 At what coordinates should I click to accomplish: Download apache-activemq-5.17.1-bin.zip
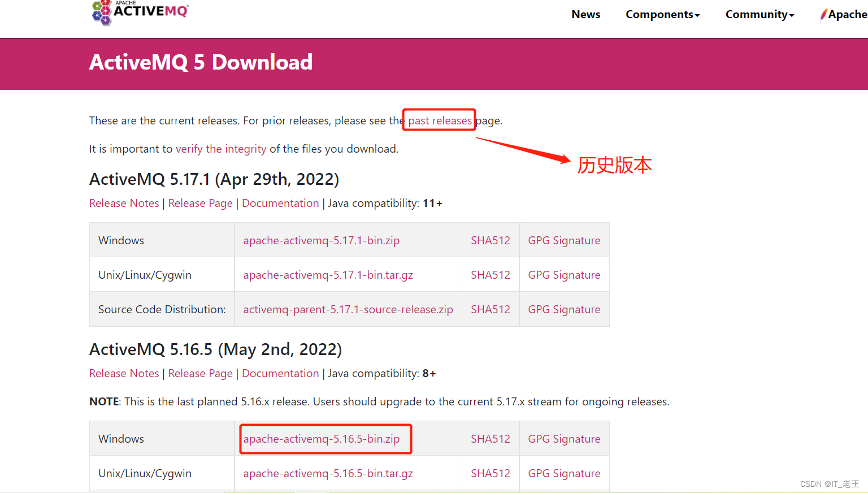(x=322, y=240)
